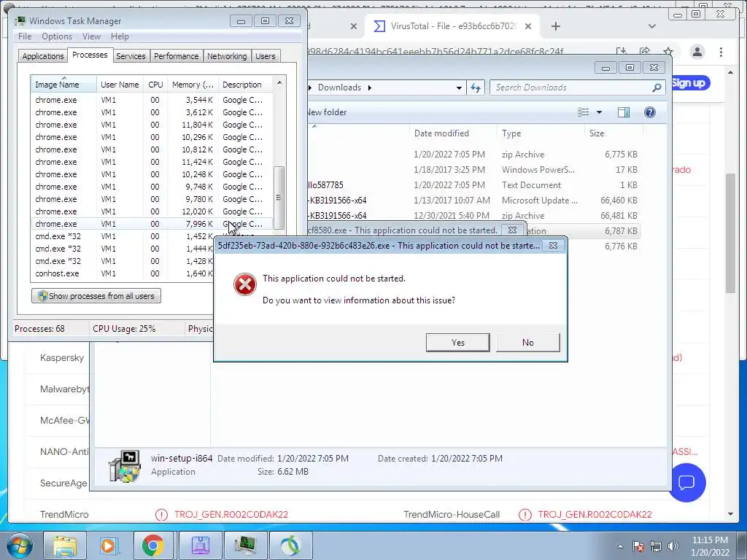Open a new Chrome tab
Screen dimensions: 747x560
pos(555,27)
